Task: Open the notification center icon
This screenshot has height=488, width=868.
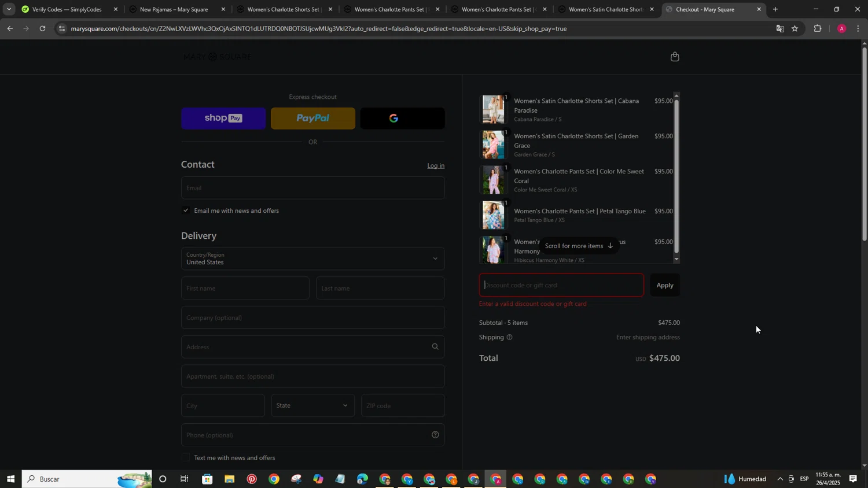Action: (x=853, y=479)
